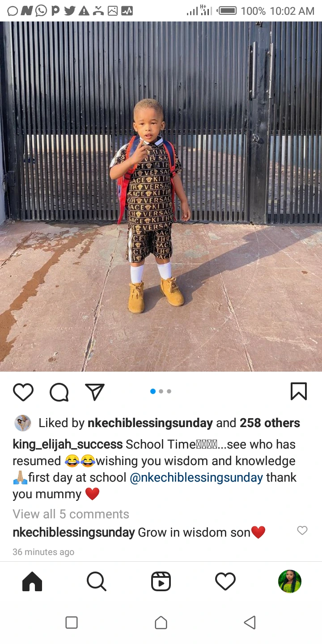Like the comment 'Grow in wisdom son'

(302, 530)
